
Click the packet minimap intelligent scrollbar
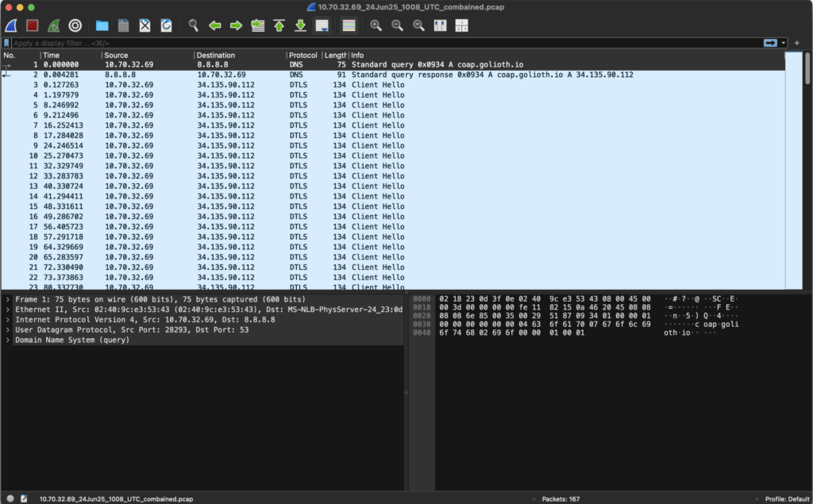click(793, 170)
